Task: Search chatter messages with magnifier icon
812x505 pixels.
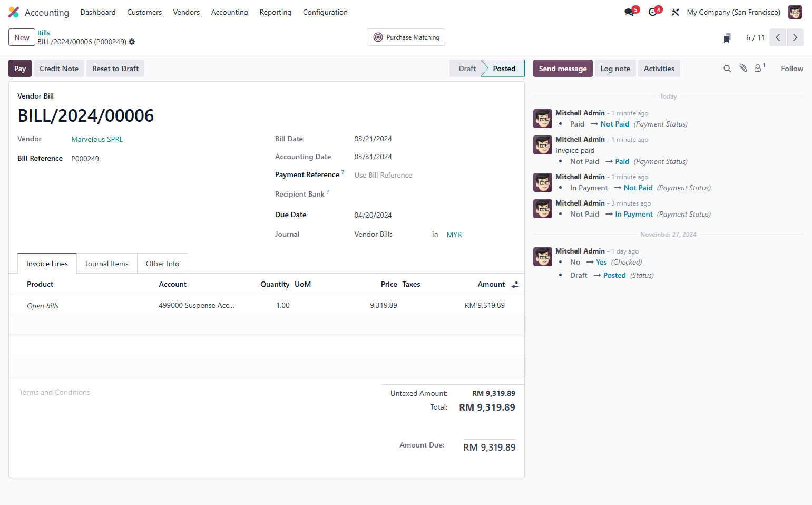Action: (727, 69)
